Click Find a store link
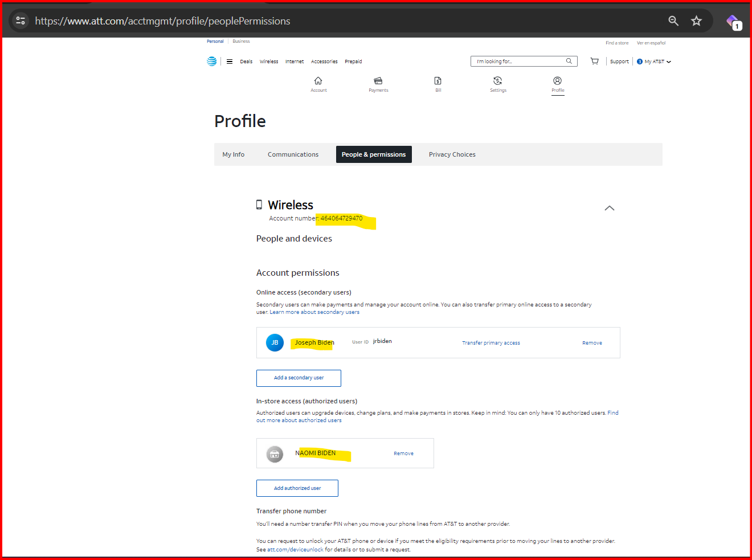 (617, 43)
